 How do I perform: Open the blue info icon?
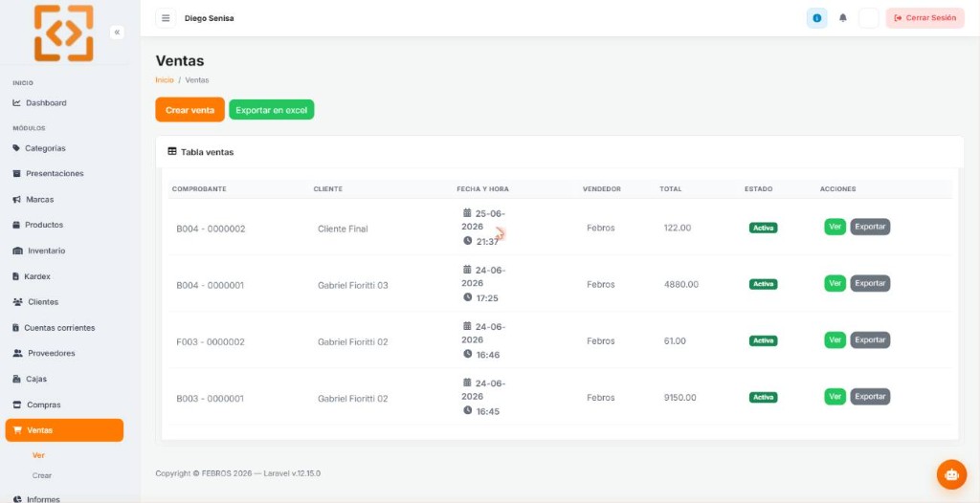point(816,18)
